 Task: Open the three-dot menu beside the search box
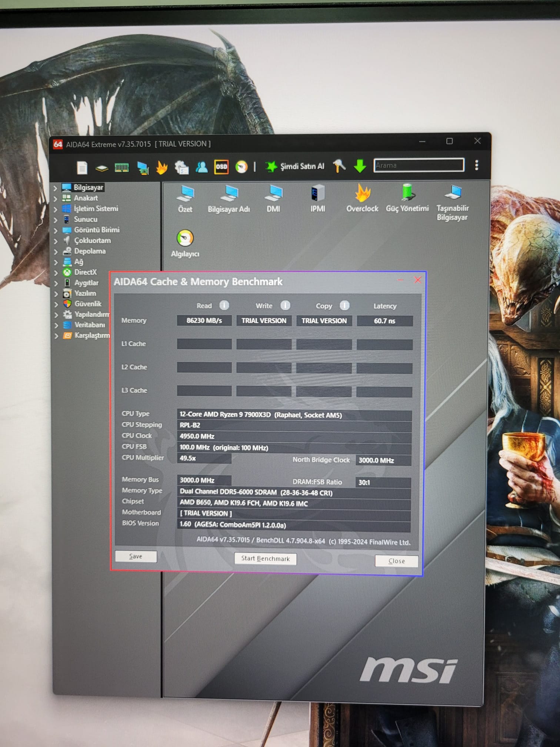(477, 165)
